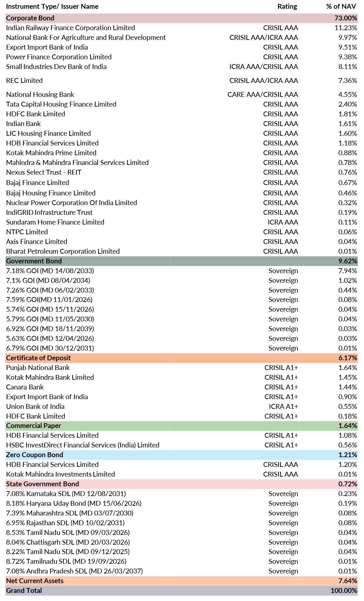Click the Rating column header
Viewport: 364px width, 601px height.
(x=287, y=6)
